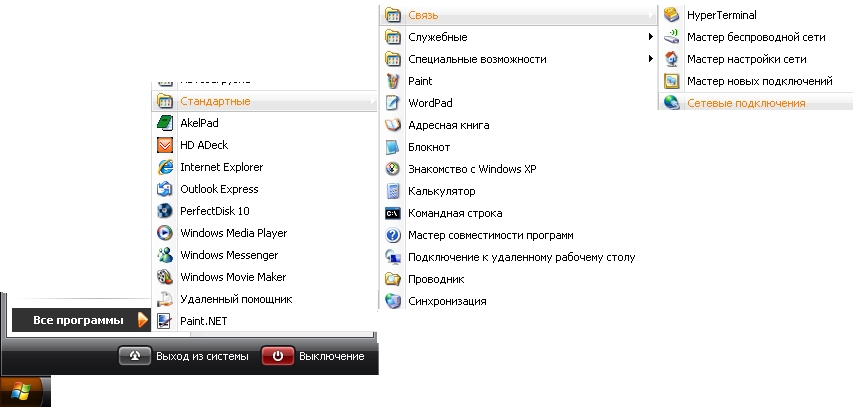This screenshot has height=407, width=854.
Task: Click the HyperTerminal phone icon
Action: pyautogui.click(x=672, y=15)
